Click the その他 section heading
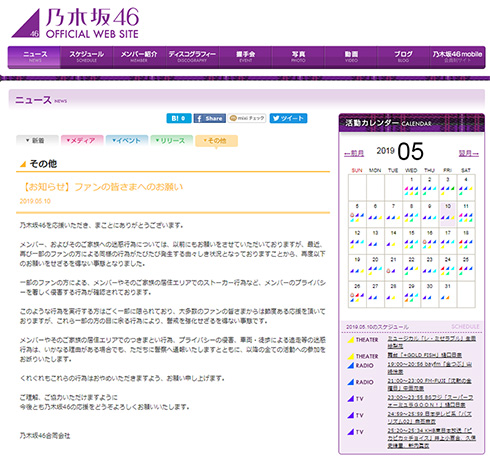The width and height of the screenshot is (490, 457). tap(43, 164)
